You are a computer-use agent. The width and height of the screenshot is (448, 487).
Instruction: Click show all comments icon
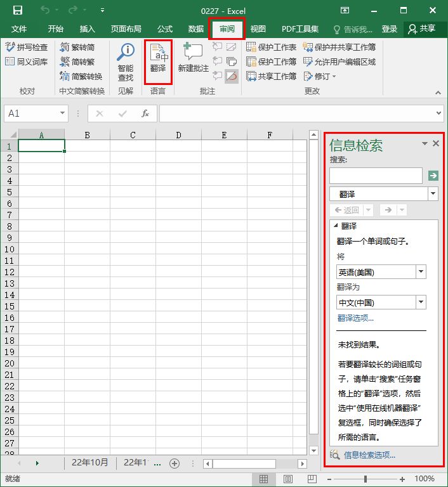click(x=232, y=61)
